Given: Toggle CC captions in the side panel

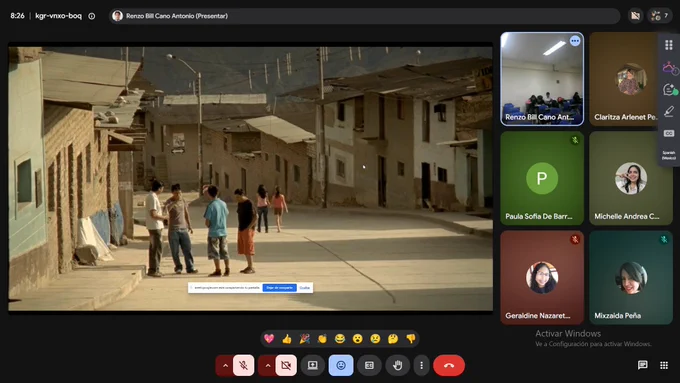Looking at the screenshot, I should point(669,134).
